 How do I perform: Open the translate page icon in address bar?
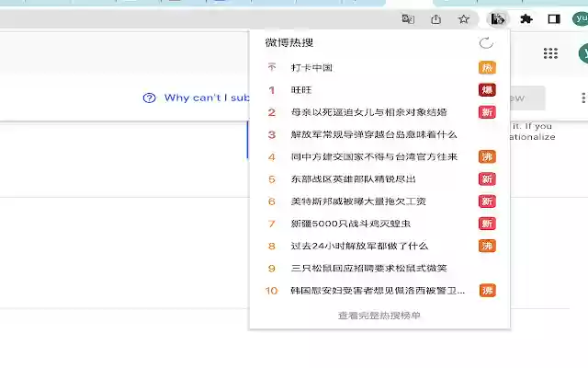[408, 18]
